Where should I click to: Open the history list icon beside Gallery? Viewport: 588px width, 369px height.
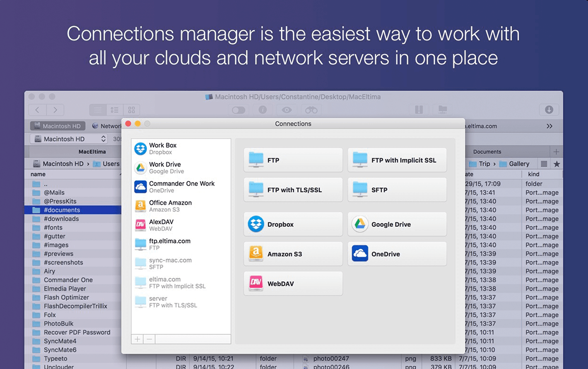(x=544, y=164)
